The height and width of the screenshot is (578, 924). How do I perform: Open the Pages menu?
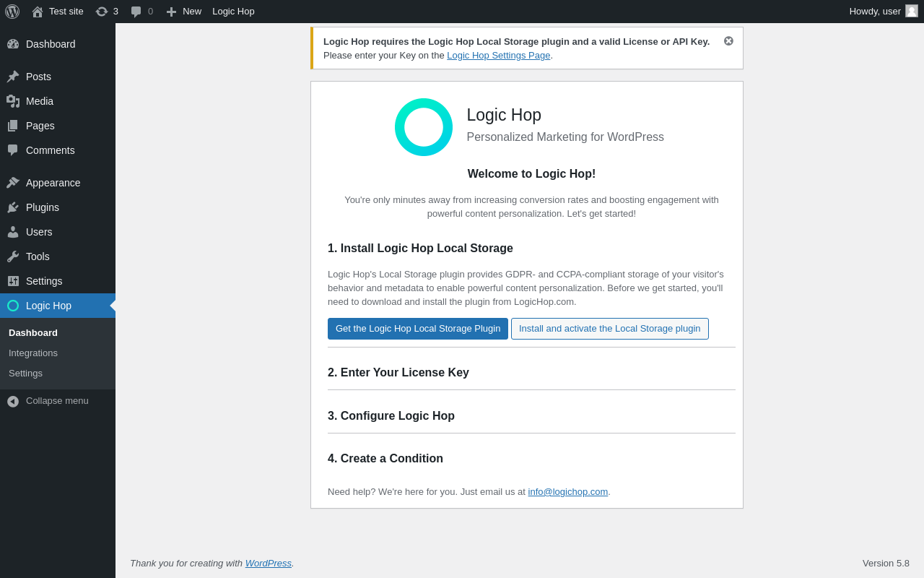(40, 126)
